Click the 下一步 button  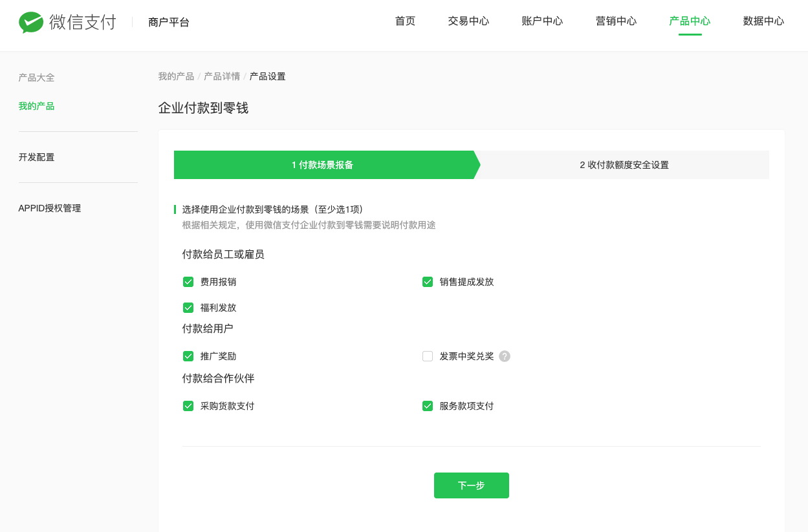tap(472, 485)
